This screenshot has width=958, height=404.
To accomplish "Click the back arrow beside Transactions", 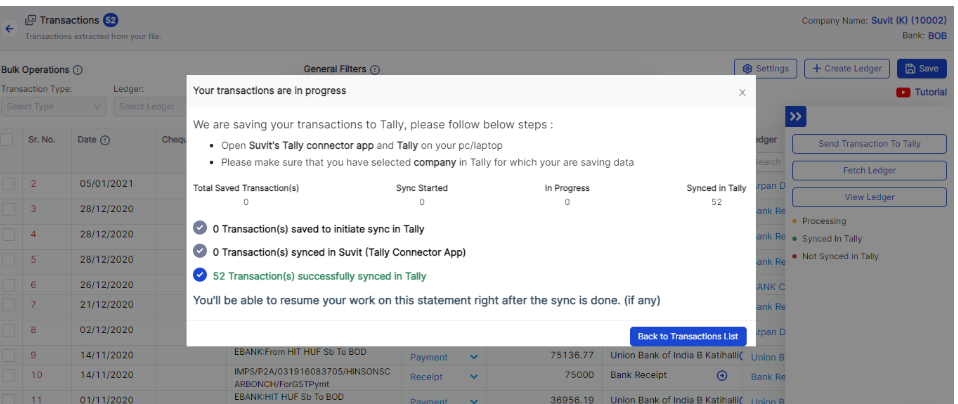I will pos(9,29).
